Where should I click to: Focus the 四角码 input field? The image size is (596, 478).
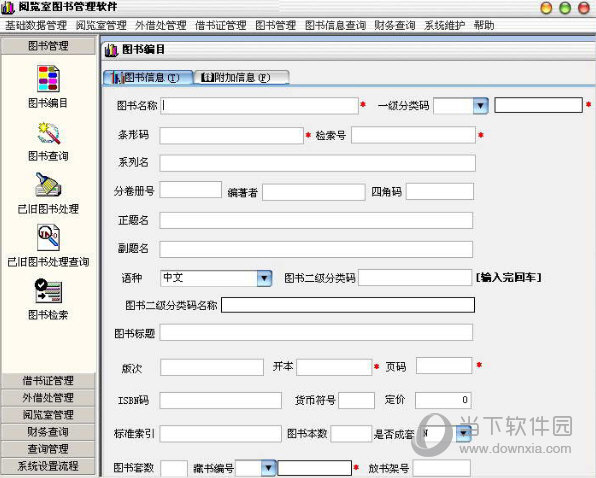pos(440,192)
